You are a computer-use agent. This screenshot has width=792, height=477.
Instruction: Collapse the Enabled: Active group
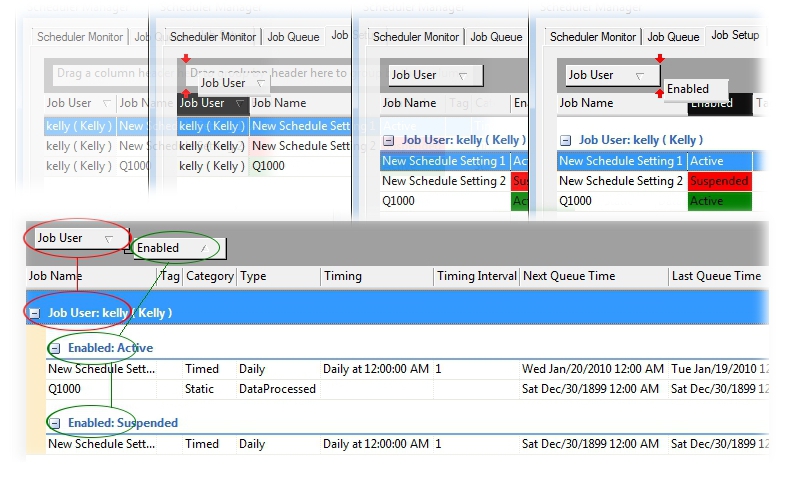click(56, 348)
